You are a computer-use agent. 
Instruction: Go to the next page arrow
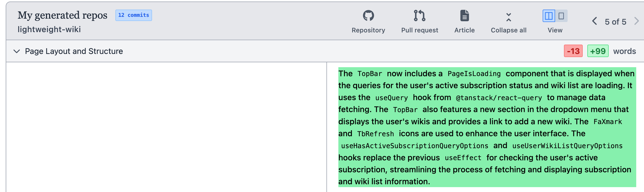636,22
